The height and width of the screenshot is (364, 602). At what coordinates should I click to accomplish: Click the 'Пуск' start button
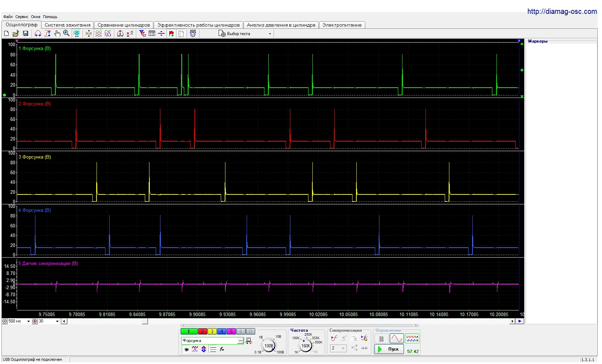(x=389, y=349)
